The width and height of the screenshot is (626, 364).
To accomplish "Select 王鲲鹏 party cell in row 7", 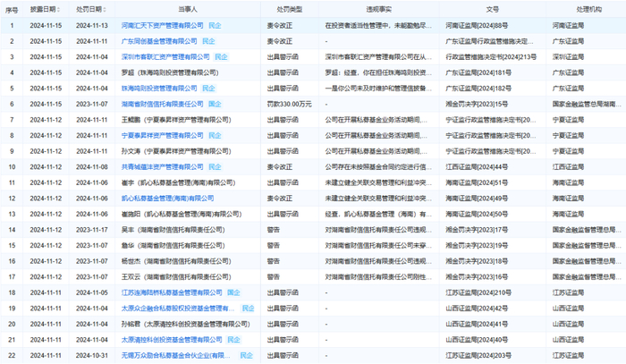I will (x=176, y=120).
